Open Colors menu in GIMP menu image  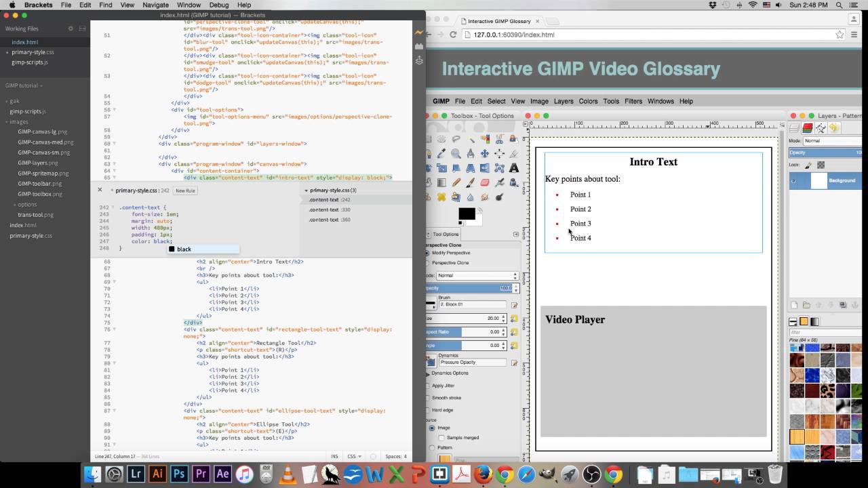pos(588,101)
